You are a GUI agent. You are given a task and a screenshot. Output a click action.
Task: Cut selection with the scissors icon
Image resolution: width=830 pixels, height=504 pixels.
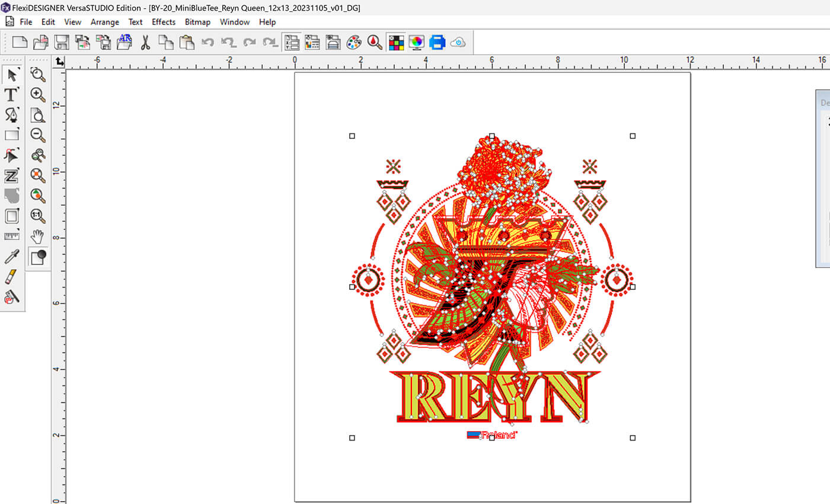pyautogui.click(x=145, y=42)
